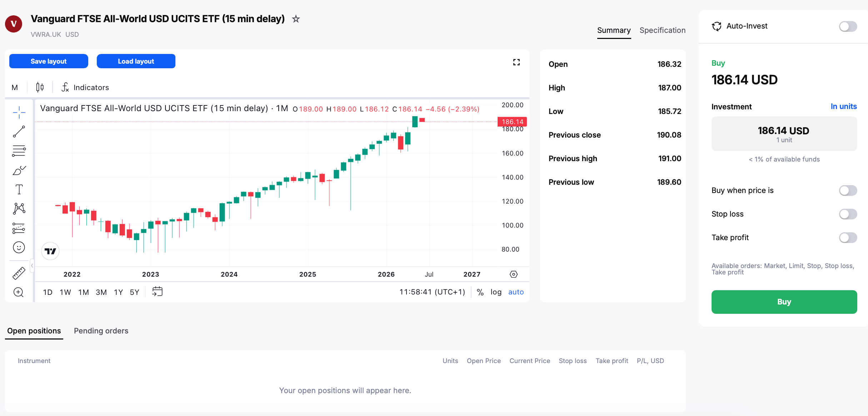Set chart range to 5Y
Image resolution: width=868 pixels, height=416 pixels.
(x=134, y=292)
